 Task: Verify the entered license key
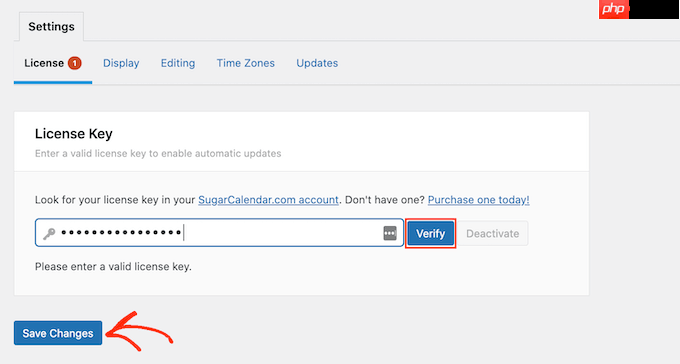click(x=431, y=233)
